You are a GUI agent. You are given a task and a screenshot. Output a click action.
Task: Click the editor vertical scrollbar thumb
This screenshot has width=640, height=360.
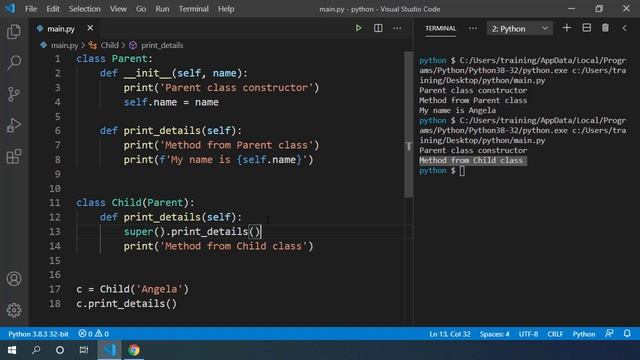[408, 124]
